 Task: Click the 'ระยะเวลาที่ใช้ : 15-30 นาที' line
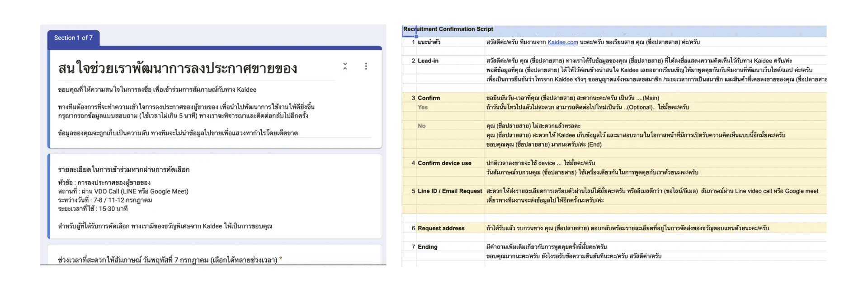(x=93, y=208)
